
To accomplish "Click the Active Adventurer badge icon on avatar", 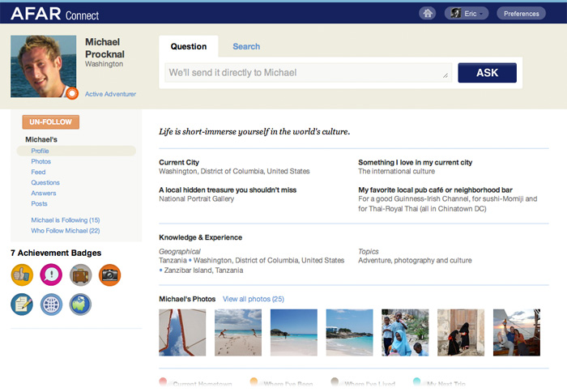I will click(72, 93).
